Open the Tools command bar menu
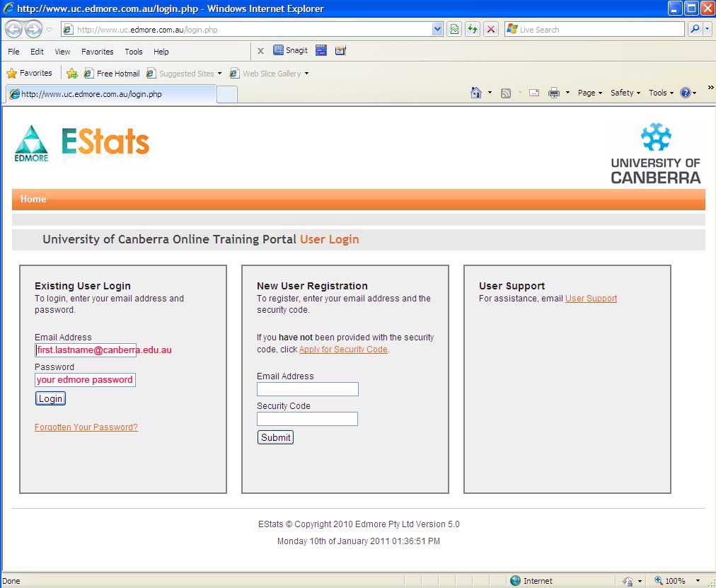Screen dimensions: 716x588 click(662, 93)
